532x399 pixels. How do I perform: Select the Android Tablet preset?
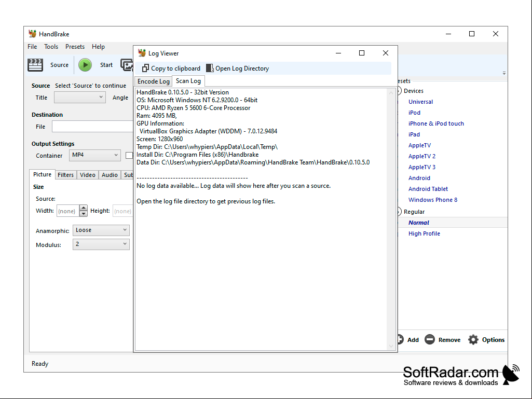click(x=428, y=189)
